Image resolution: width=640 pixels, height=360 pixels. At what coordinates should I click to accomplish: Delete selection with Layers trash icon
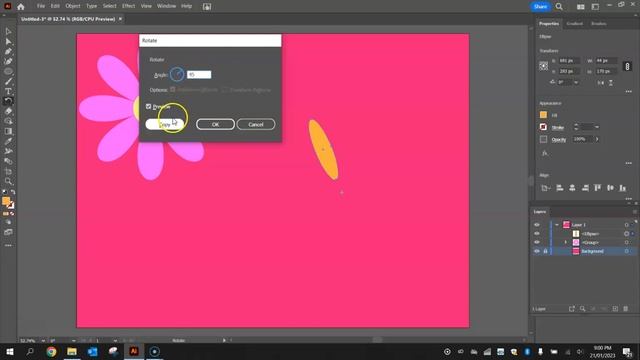coord(626,309)
